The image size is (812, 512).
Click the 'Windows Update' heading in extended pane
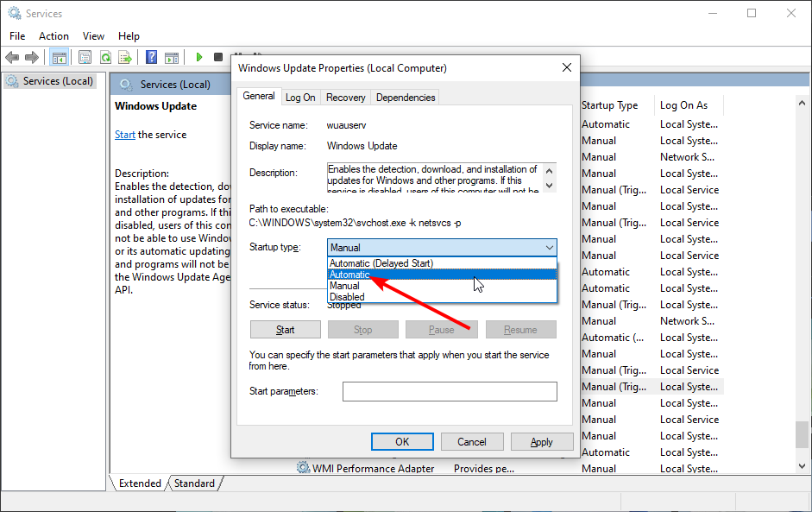click(156, 106)
